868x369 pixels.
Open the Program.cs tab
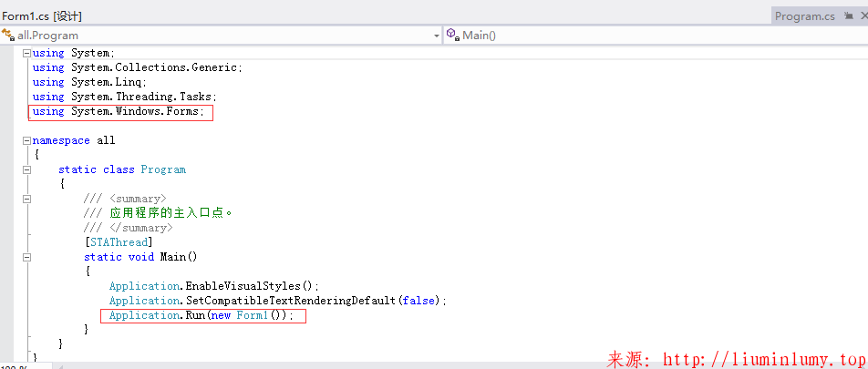coord(804,16)
